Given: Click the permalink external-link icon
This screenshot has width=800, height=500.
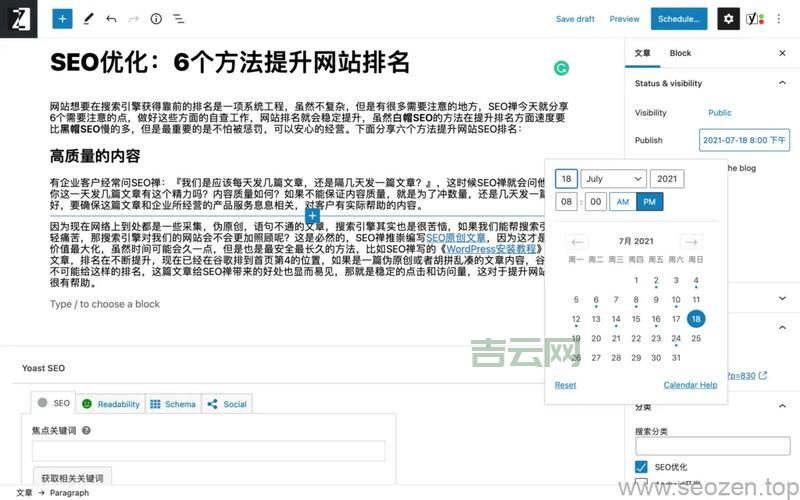Looking at the screenshot, I should point(763,376).
